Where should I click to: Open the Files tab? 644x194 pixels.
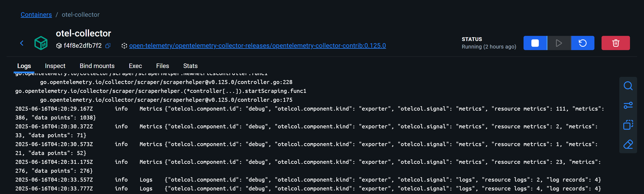163,66
